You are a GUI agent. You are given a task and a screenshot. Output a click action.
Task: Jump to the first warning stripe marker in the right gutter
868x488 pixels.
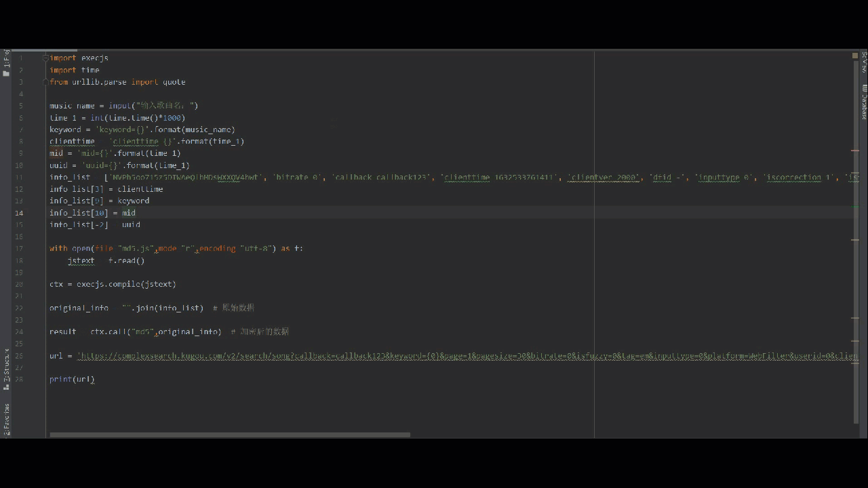(855, 150)
